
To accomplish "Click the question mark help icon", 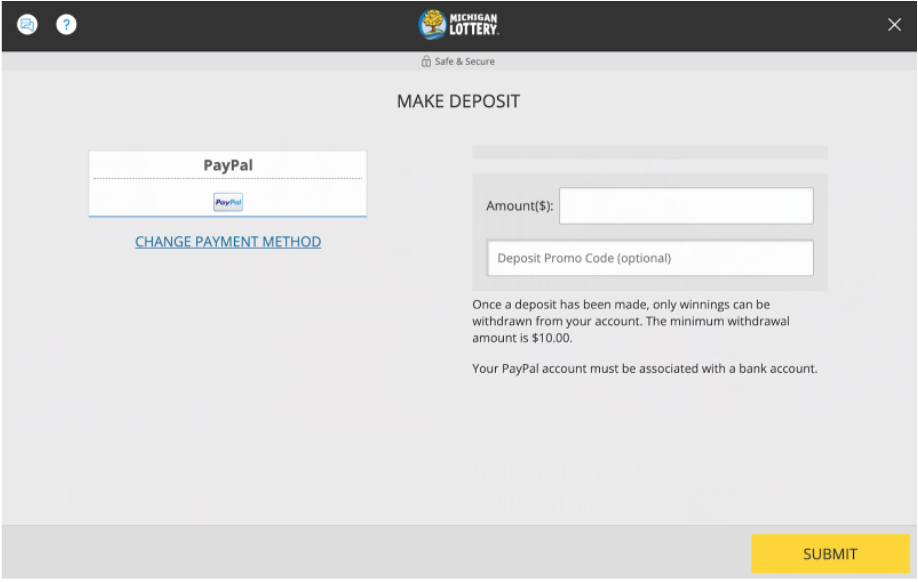I will 66,24.
